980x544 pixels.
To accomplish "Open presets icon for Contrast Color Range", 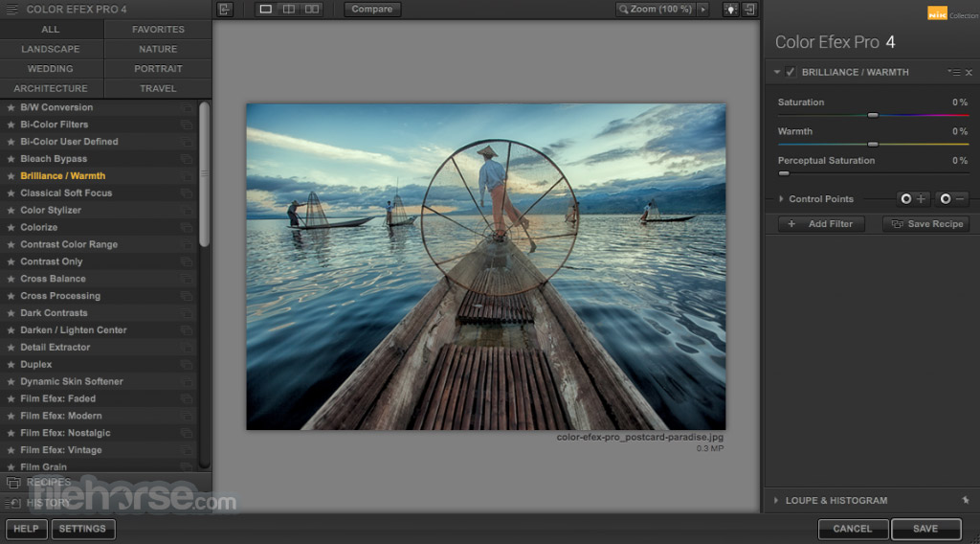I will click(x=187, y=244).
